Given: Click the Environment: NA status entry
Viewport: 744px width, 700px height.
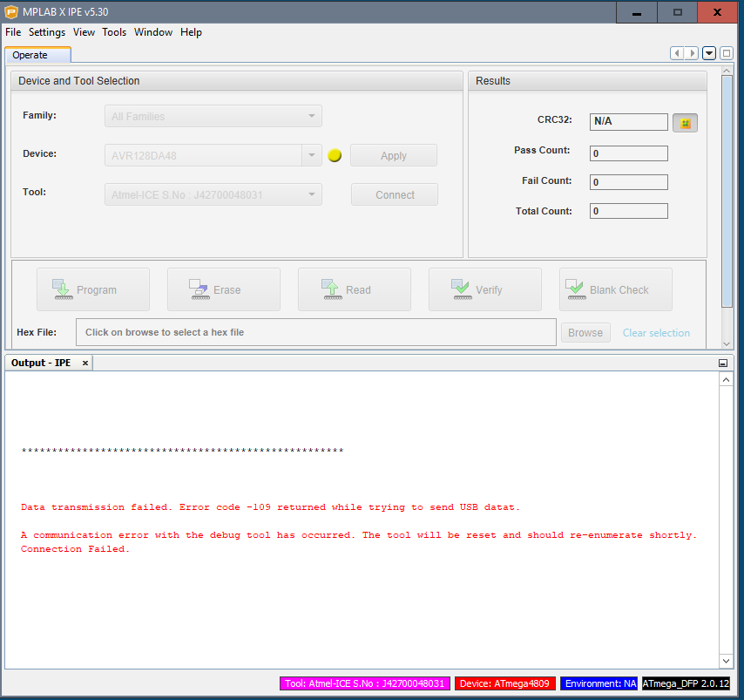Looking at the screenshot, I should tap(600, 683).
